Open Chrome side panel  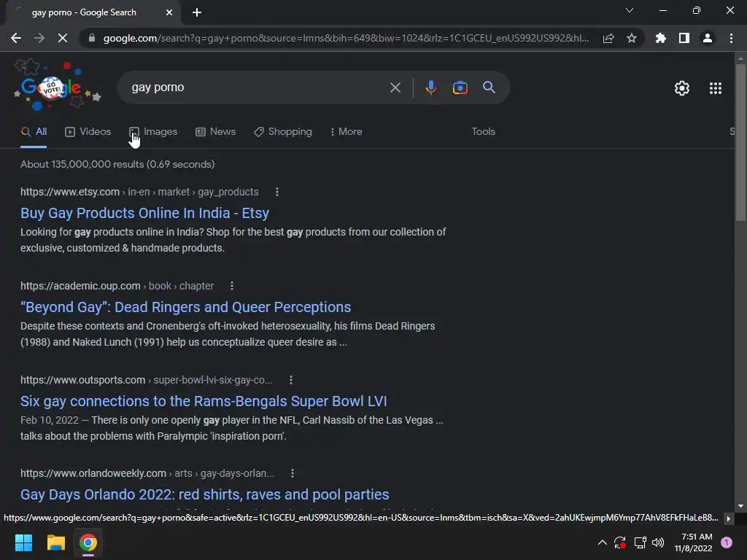[684, 38]
